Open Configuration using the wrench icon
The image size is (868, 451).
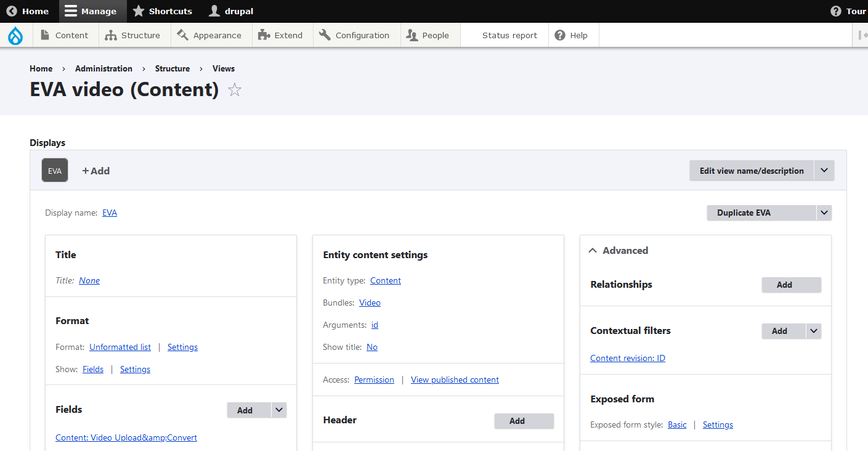(x=325, y=35)
